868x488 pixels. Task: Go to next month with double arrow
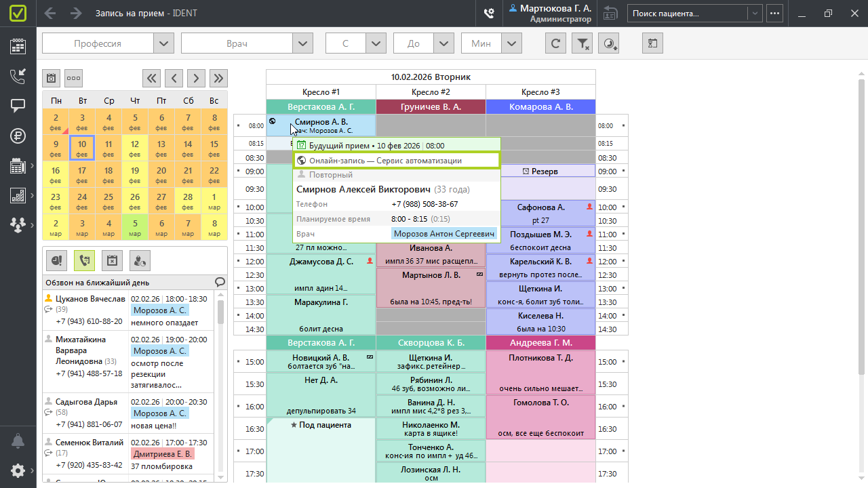click(218, 78)
